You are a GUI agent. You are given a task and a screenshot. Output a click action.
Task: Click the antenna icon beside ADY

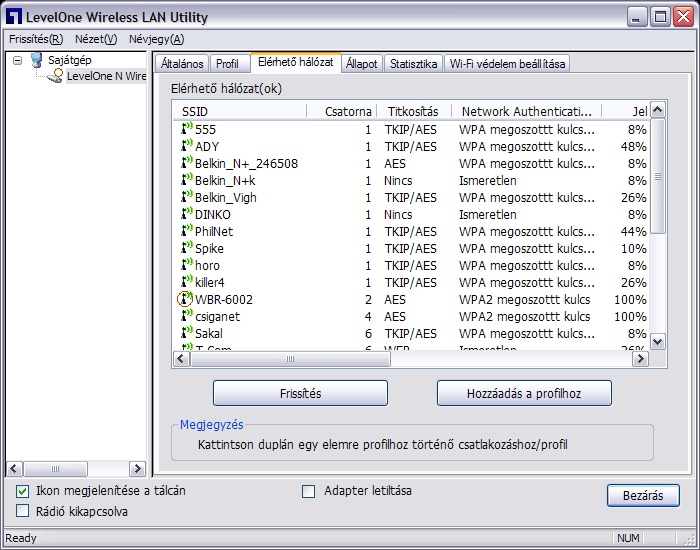pyautogui.click(x=187, y=146)
